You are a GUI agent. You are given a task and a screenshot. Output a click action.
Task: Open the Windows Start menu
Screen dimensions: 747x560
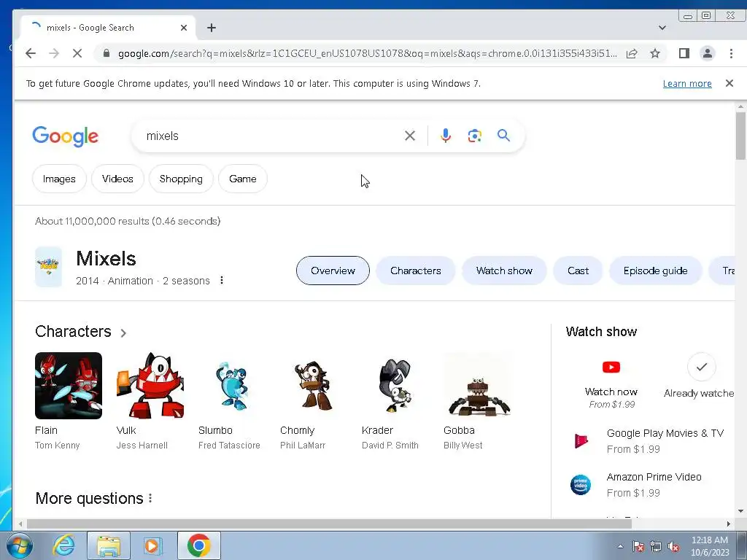pyautogui.click(x=19, y=545)
